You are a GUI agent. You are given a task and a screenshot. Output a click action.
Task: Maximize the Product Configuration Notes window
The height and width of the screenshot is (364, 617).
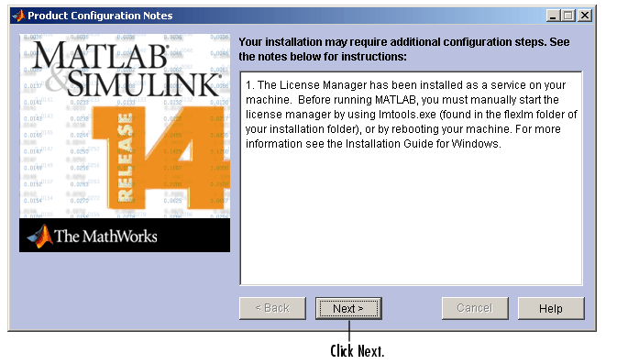(x=568, y=16)
